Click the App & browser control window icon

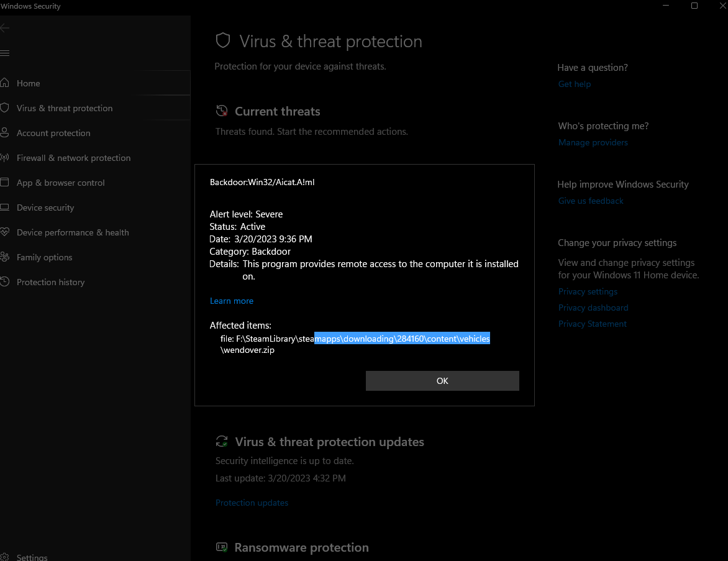(x=4, y=182)
